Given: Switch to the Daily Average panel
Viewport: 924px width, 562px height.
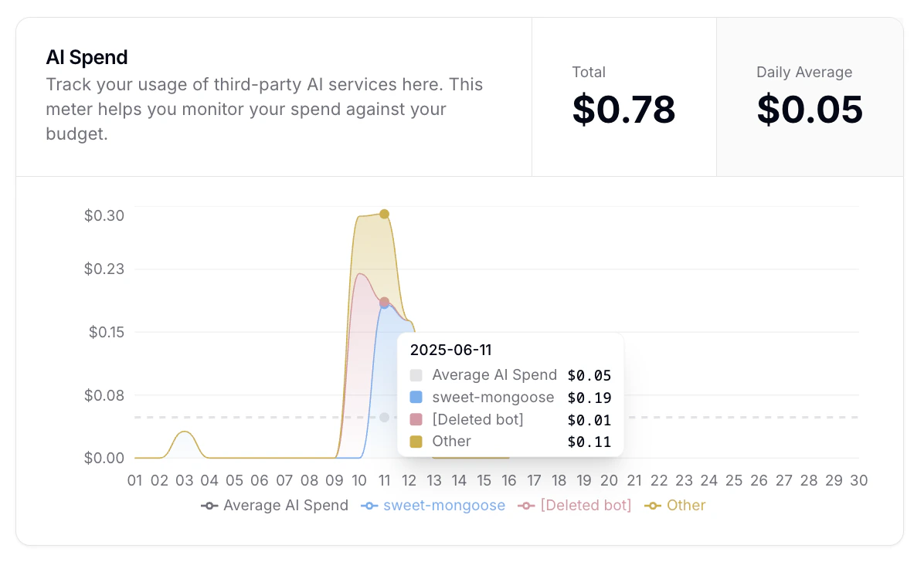Looking at the screenshot, I should pos(810,96).
